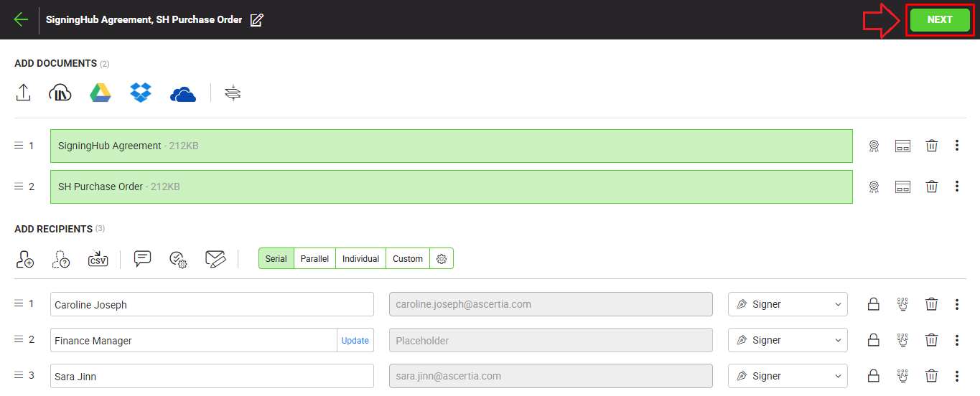Viewport: 980px width, 396px height.
Task: Click the Google Drive upload icon
Action: (101, 93)
